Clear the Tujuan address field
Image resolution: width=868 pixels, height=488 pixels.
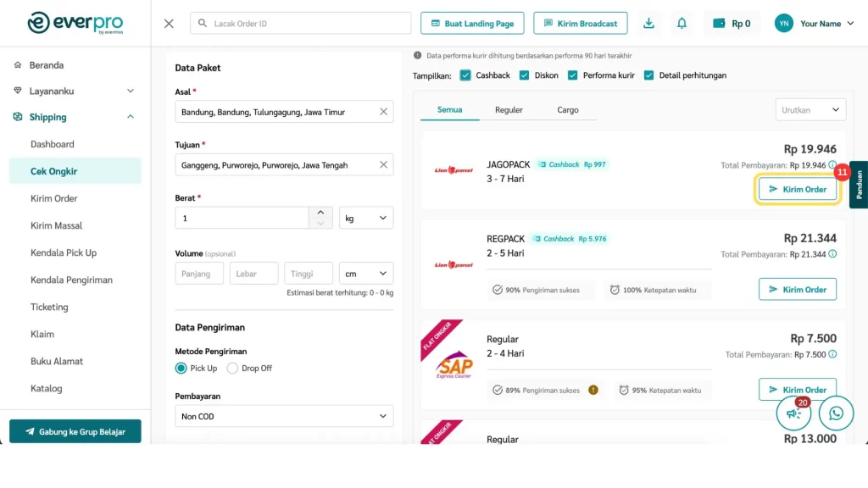click(x=383, y=165)
